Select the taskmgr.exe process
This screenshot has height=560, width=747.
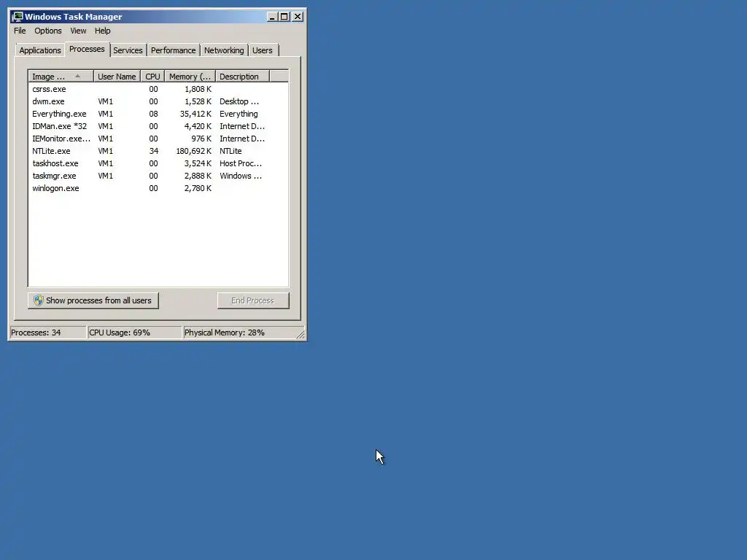(158, 176)
